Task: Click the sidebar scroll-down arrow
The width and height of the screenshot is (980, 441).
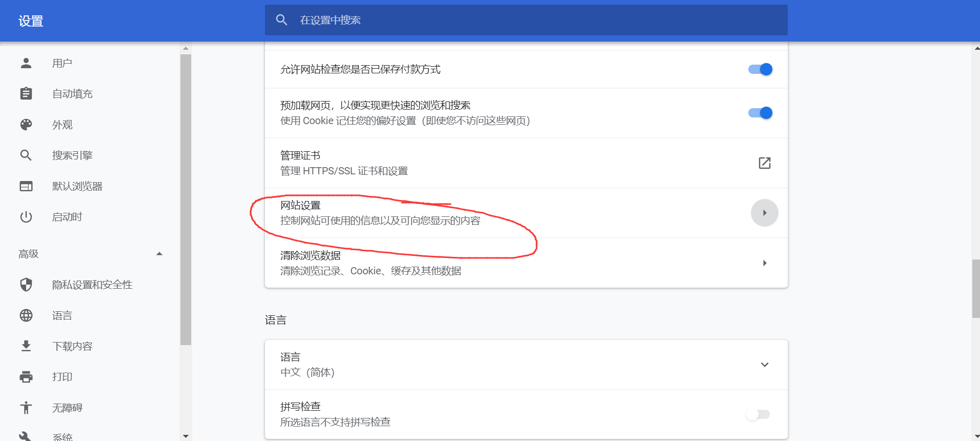Action: click(186, 436)
